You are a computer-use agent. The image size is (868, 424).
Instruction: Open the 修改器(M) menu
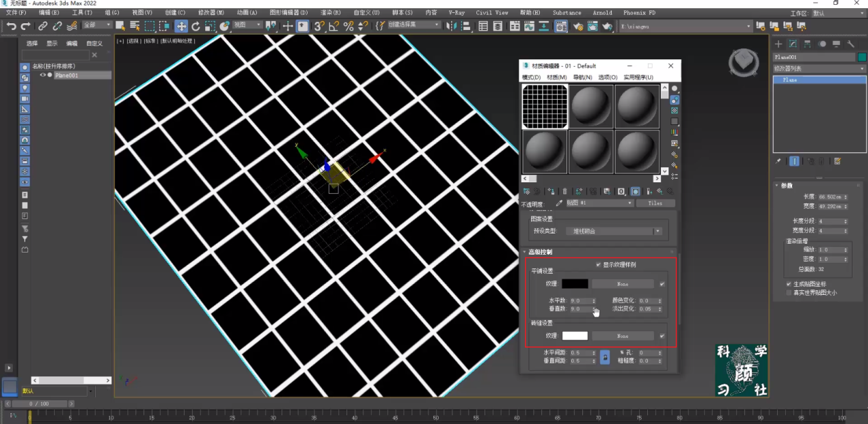[x=211, y=13]
